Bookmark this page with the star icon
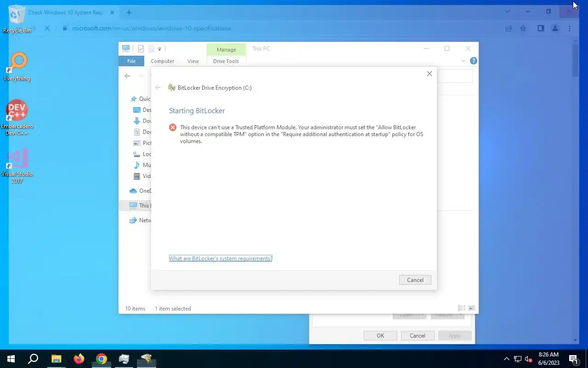588x368 pixels. click(523, 28)
